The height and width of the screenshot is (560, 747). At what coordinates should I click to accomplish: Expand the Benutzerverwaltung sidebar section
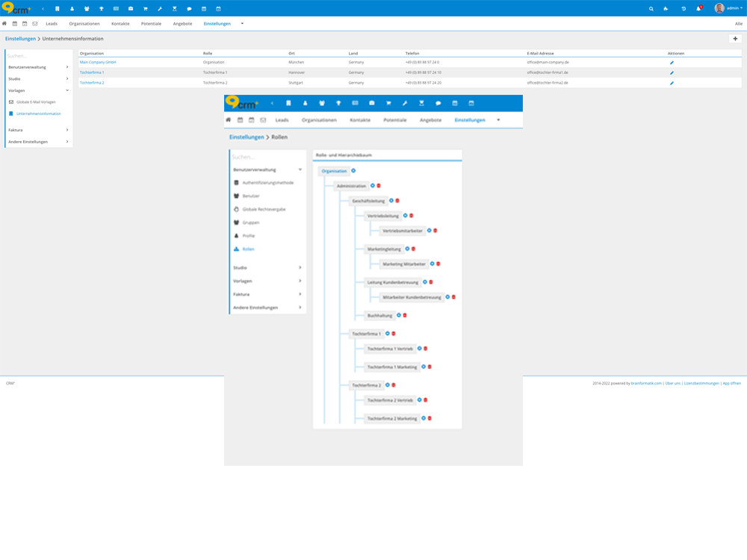click(x=38, y=67)
